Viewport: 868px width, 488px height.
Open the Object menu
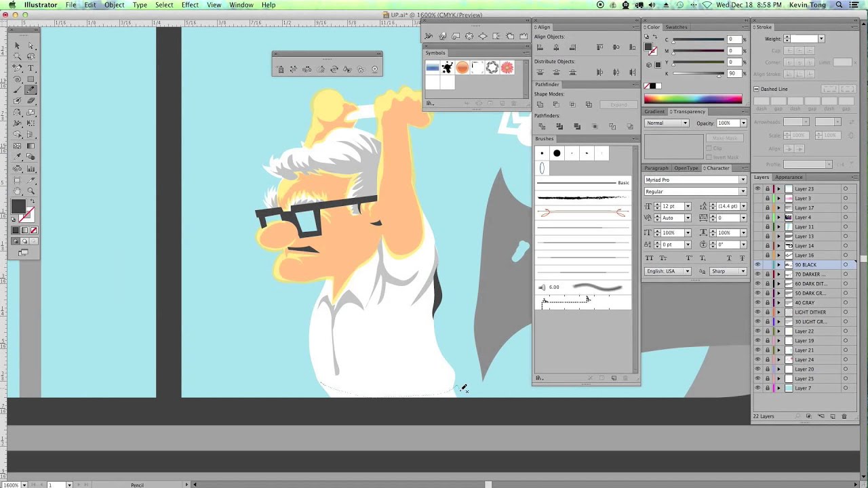(x=114, y=5)
